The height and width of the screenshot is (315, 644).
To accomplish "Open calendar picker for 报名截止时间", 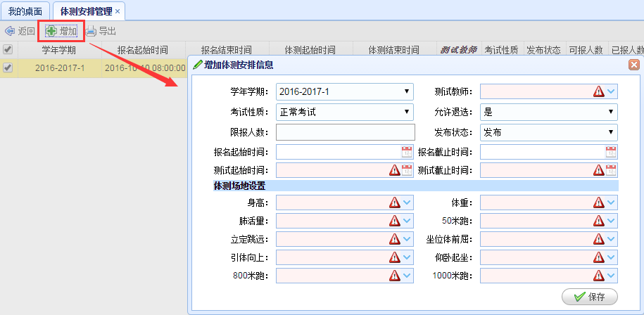I will click(x=611, y=152).
